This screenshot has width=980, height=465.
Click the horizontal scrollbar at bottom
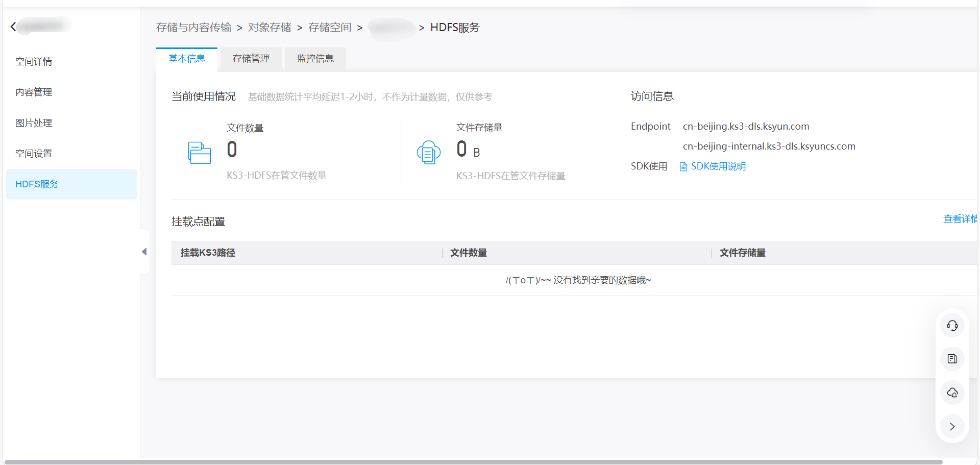tap(473, 462)
